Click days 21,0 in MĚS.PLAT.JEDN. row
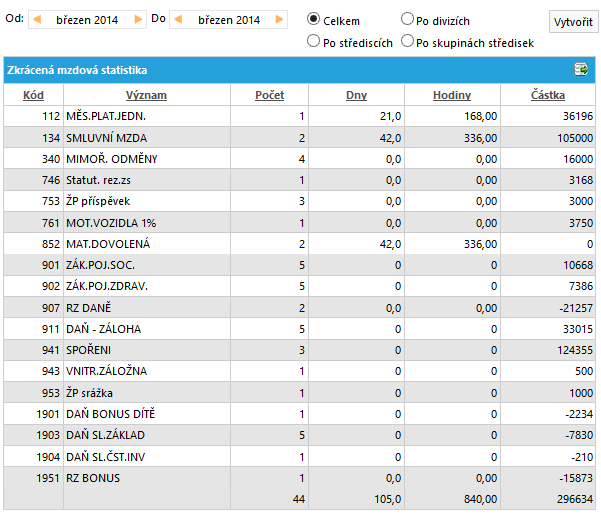Screen dimensions: 601x515 (x=391, y=116)
